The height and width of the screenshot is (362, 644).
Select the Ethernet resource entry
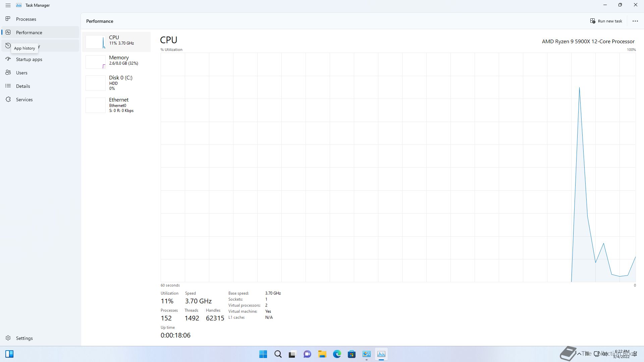[x=116, y=105]
